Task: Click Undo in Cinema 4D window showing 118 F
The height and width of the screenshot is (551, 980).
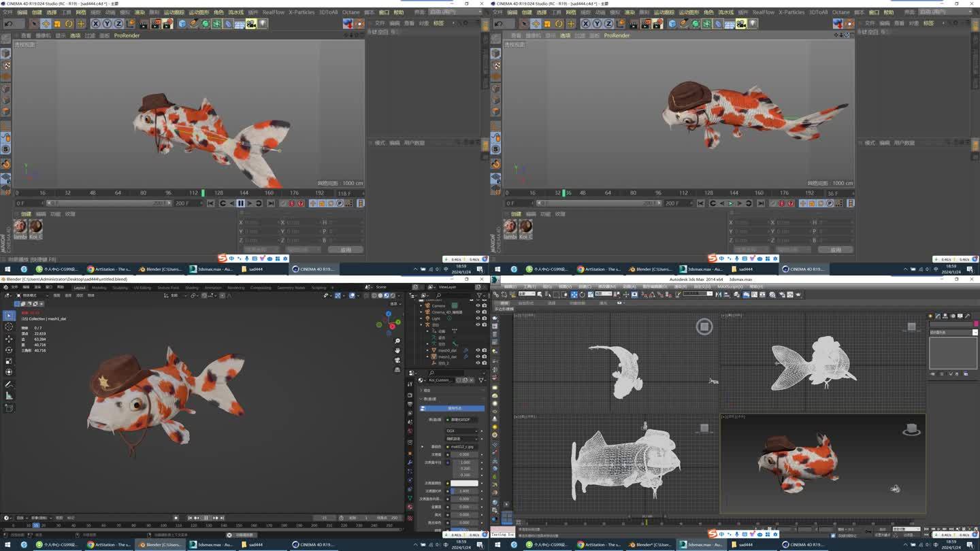Action: click(x=8, y=24)
